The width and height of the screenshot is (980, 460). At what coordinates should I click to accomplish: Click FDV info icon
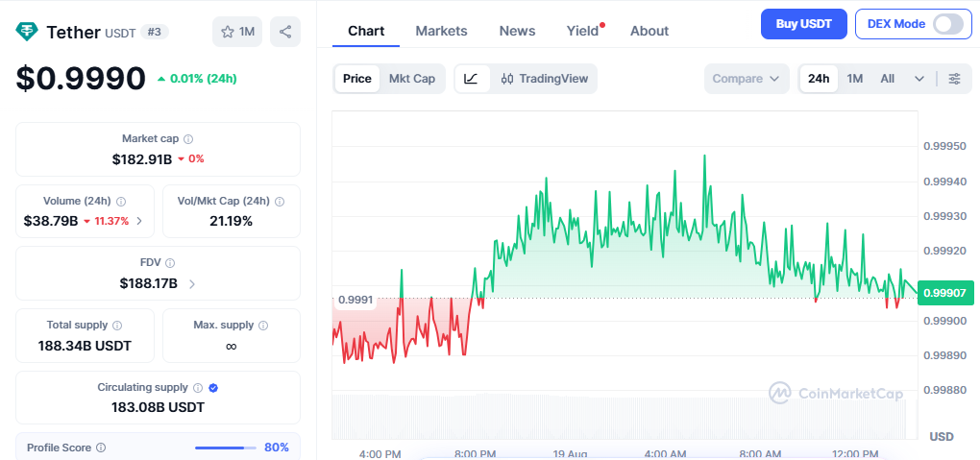point(170,263)
